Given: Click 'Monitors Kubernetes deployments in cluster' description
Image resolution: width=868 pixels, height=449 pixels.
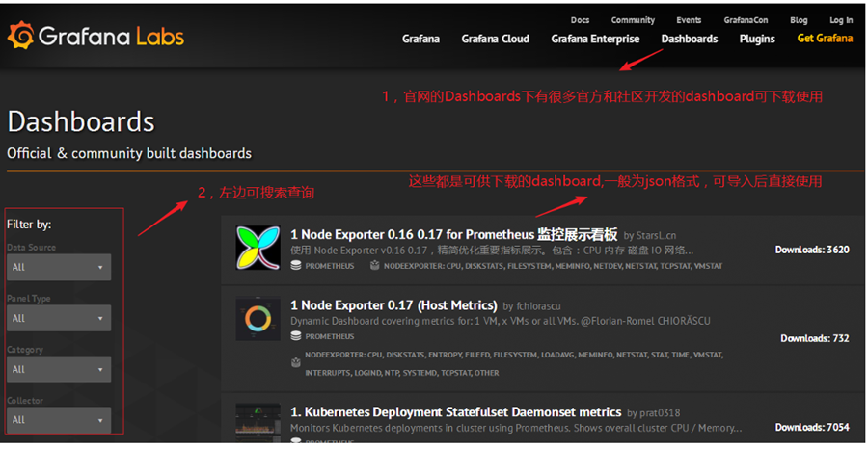Looking at the screenshot, I should coord(516,428).
